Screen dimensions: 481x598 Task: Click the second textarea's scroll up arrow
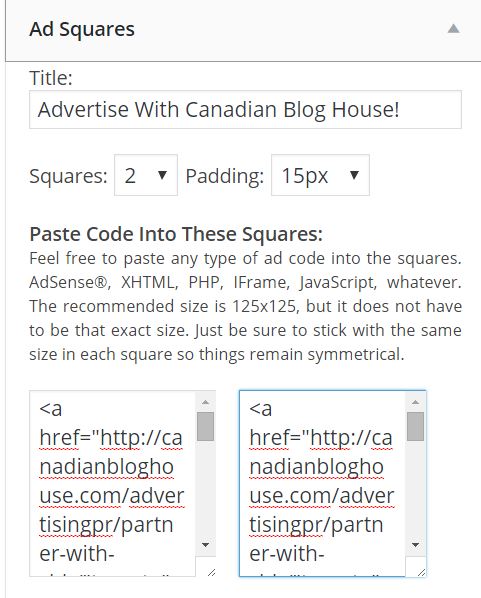(415, 402)
